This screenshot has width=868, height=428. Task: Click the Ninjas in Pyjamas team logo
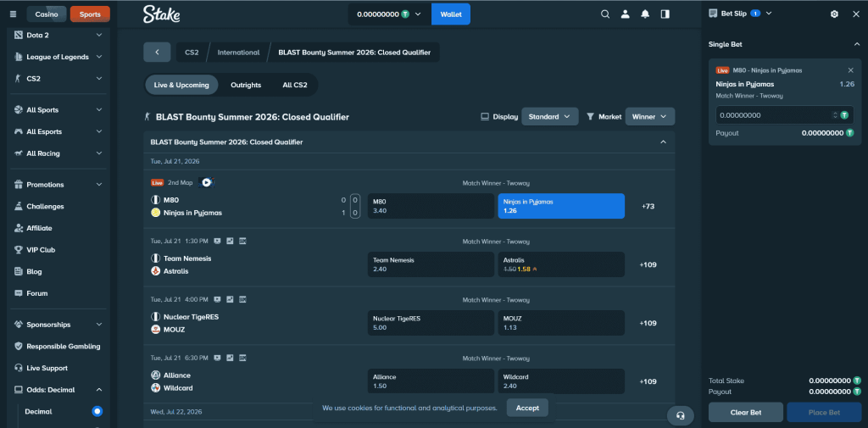pyautogui.click(x=156, y=213)
